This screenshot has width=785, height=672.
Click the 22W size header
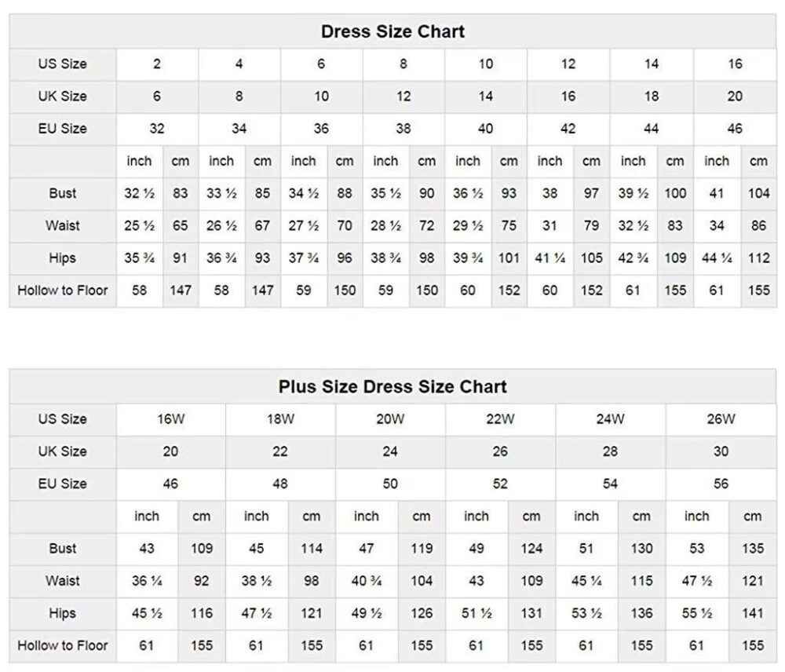point(500,419)
